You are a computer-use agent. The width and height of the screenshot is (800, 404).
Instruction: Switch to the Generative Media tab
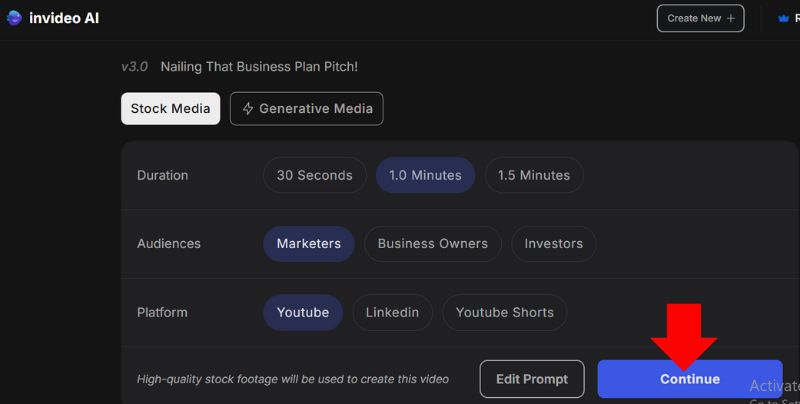[x=307, y=109]
